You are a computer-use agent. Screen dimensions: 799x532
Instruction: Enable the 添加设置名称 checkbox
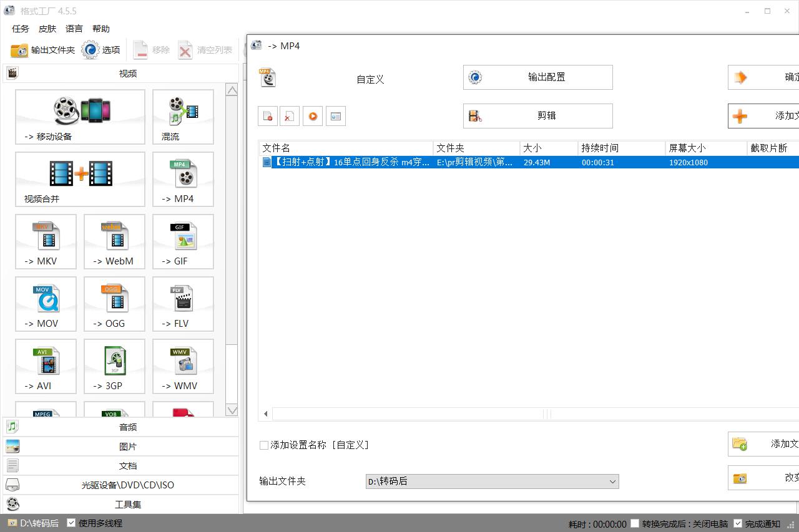[x=264, y=445]
